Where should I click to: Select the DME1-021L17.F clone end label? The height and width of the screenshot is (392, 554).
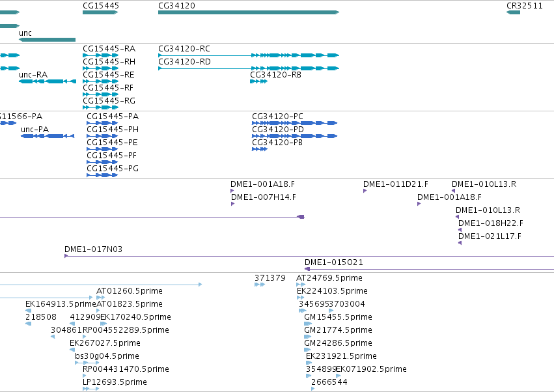pos(490,236)
